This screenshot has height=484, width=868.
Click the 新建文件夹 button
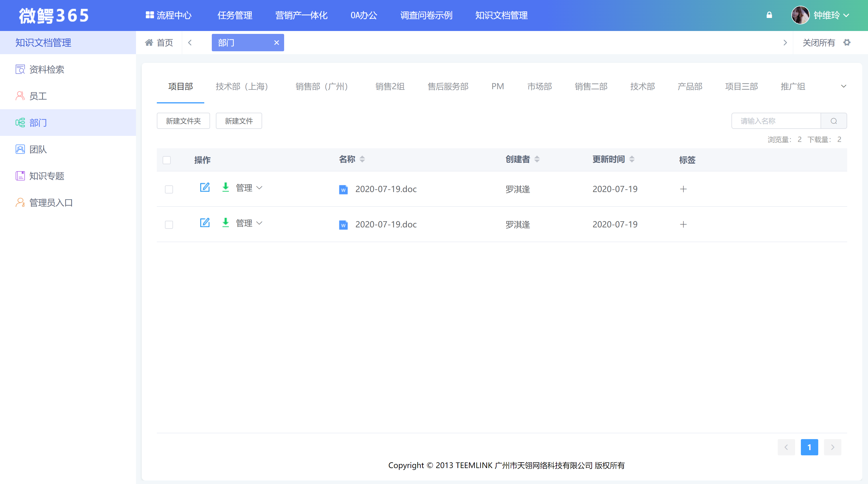[x=183, y=121]
